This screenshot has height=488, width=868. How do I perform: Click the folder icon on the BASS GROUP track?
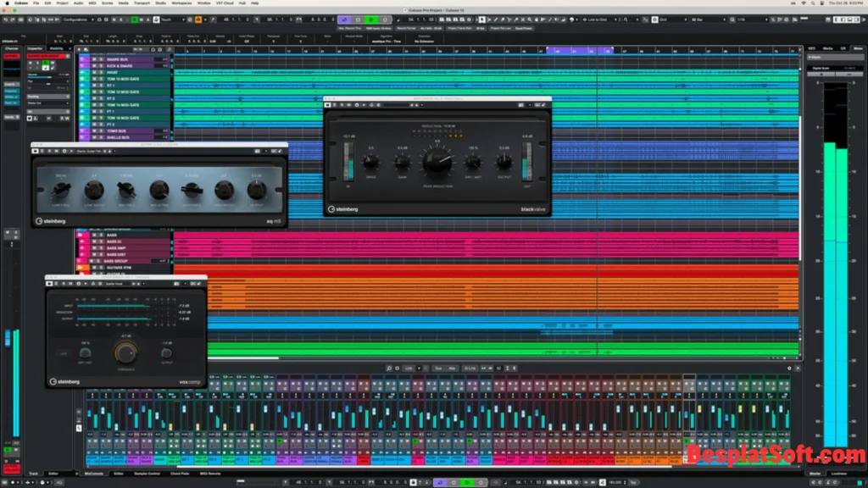click(78, 261)
